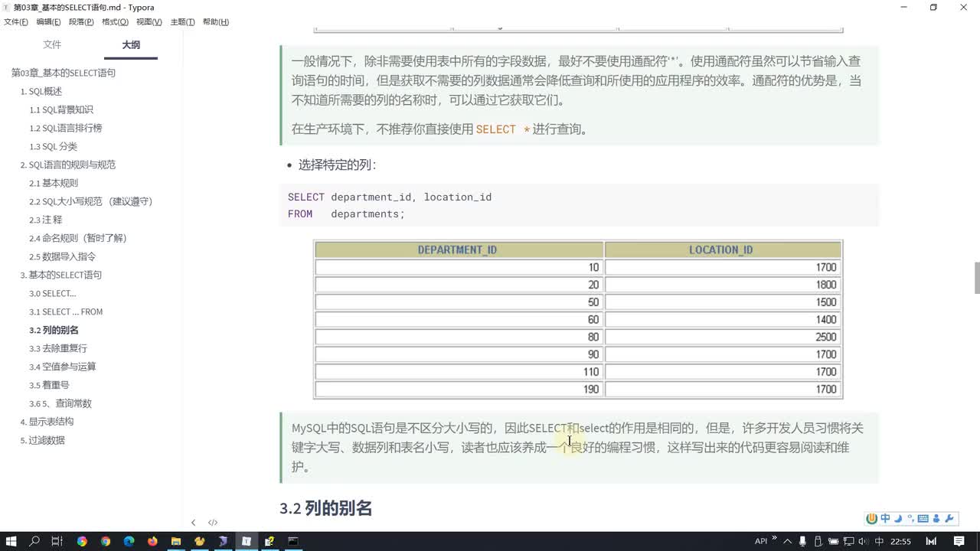
Task: Switch to the yellow squirrel app on the taskbar
Action: point(199,541)
